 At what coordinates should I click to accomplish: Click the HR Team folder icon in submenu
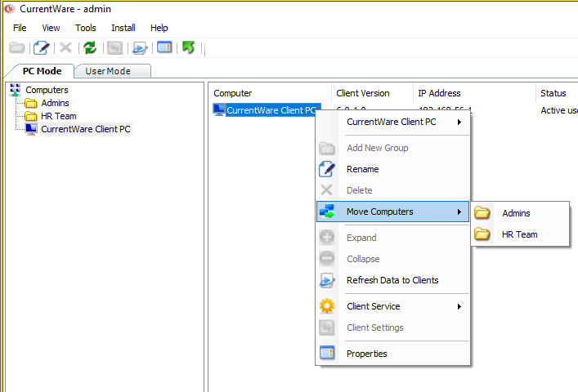tap(482, 234)
